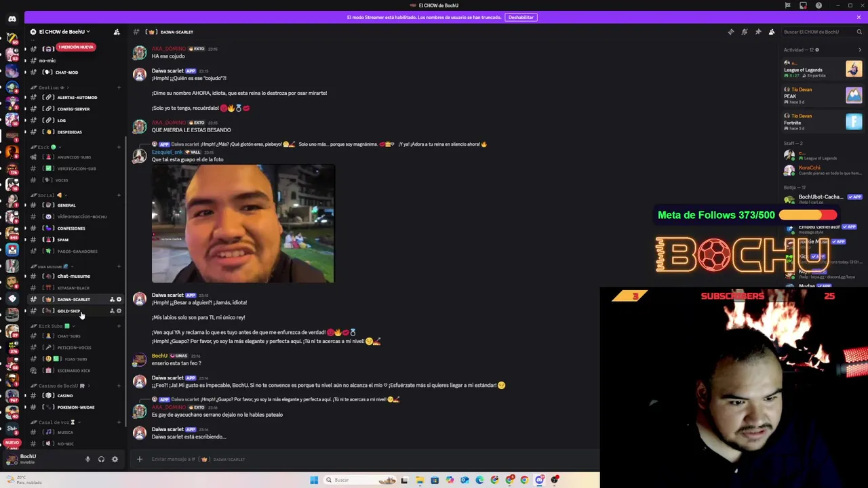Open Tío Devan PEAK activity card

click(x=823, y=95)
